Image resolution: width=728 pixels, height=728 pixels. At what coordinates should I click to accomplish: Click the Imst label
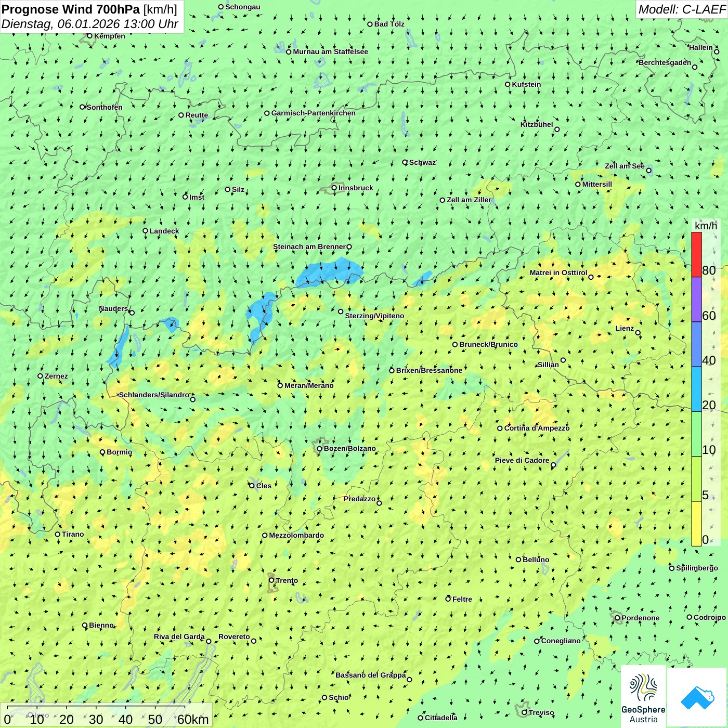click(x=197, y=197)
